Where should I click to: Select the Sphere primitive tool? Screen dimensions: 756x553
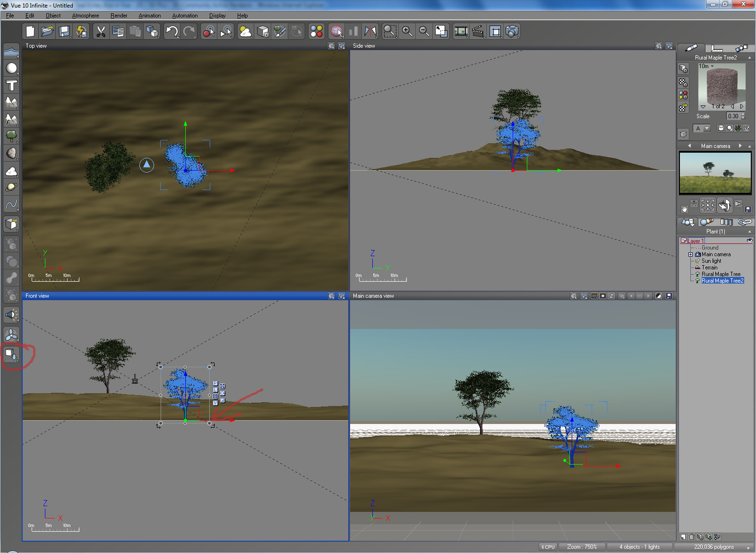[x=11, y=69]
